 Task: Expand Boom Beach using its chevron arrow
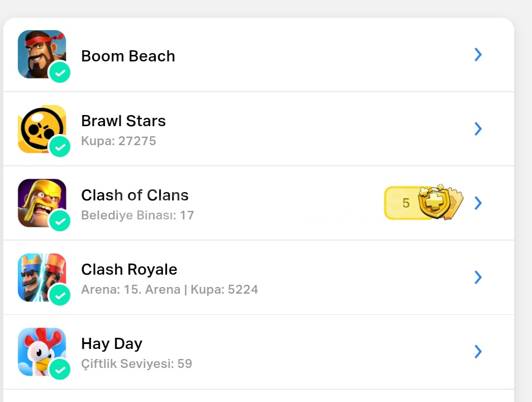(x=478, y=54)
